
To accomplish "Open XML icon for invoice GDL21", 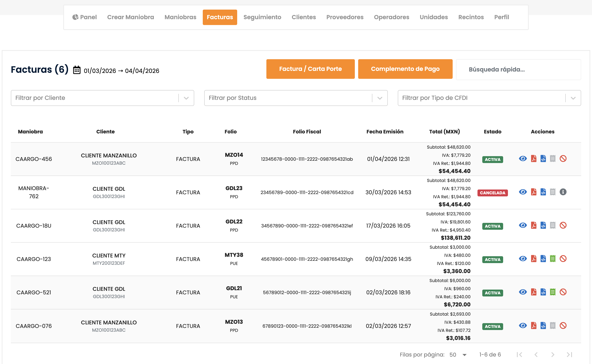I will pos(543,292).
